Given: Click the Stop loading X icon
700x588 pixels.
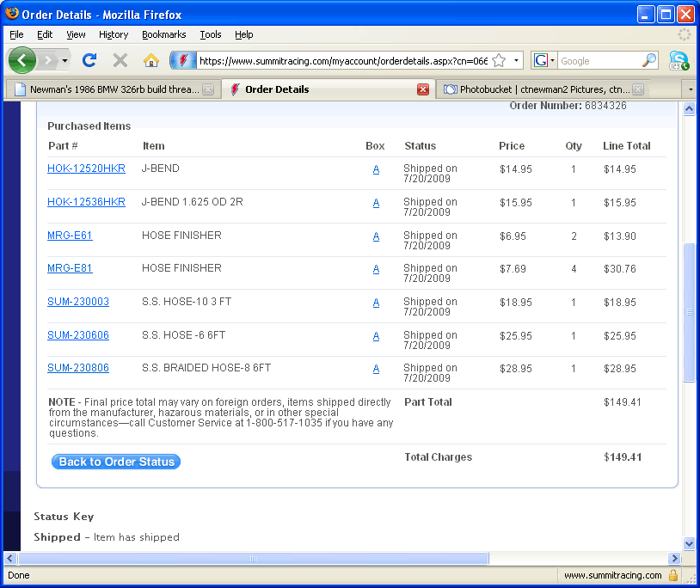Looking at the screenshot, I should point(120,60).
